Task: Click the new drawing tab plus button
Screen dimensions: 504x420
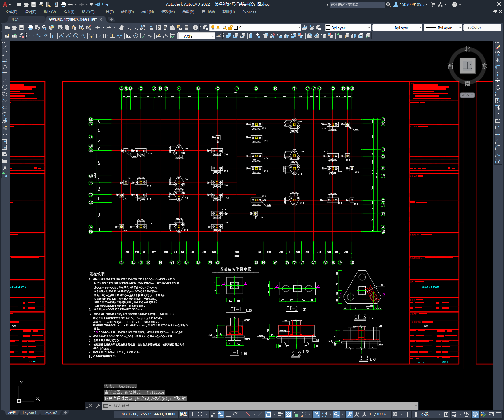Action: (112, 19)
